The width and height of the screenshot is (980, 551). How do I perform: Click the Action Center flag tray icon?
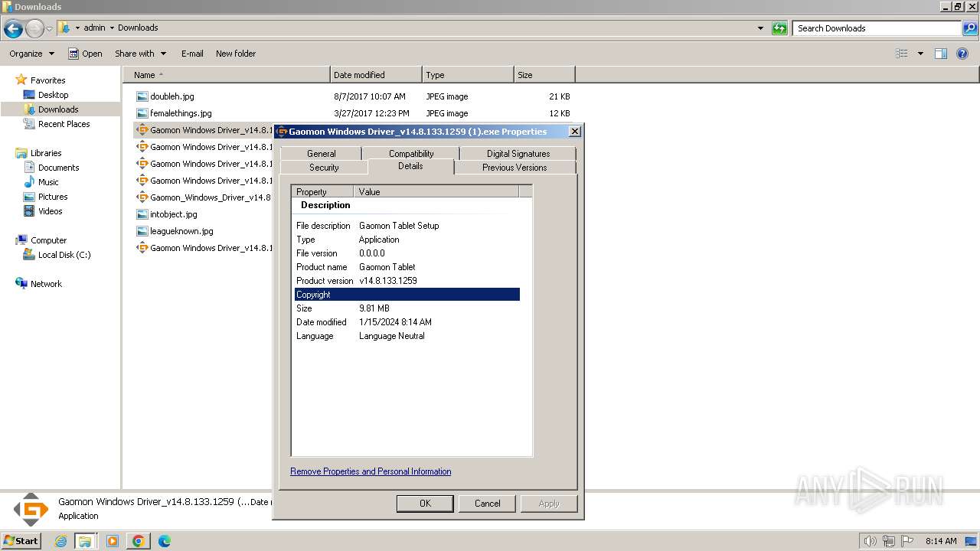point(906,541)
